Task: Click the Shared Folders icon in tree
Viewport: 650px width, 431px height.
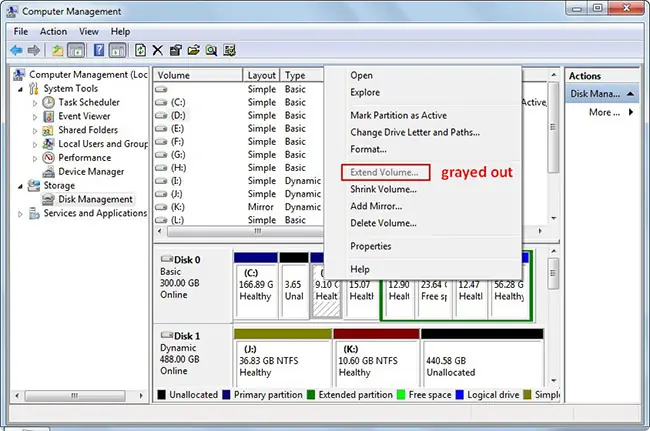Action: point(48,130)
